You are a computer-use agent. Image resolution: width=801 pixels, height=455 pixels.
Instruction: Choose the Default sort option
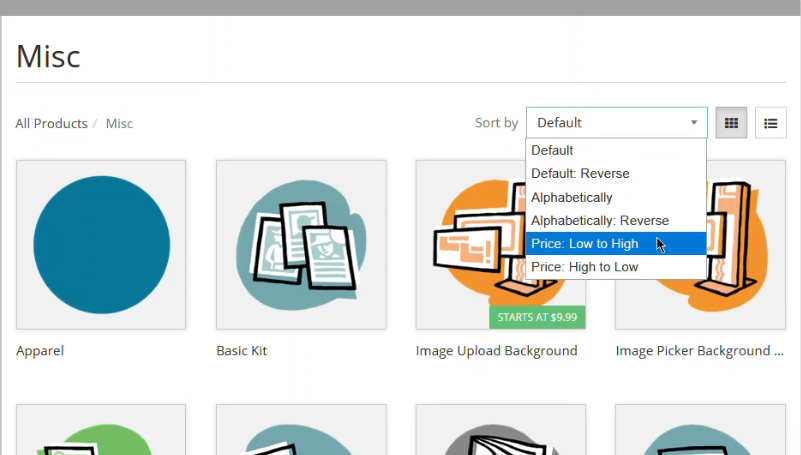616,150
